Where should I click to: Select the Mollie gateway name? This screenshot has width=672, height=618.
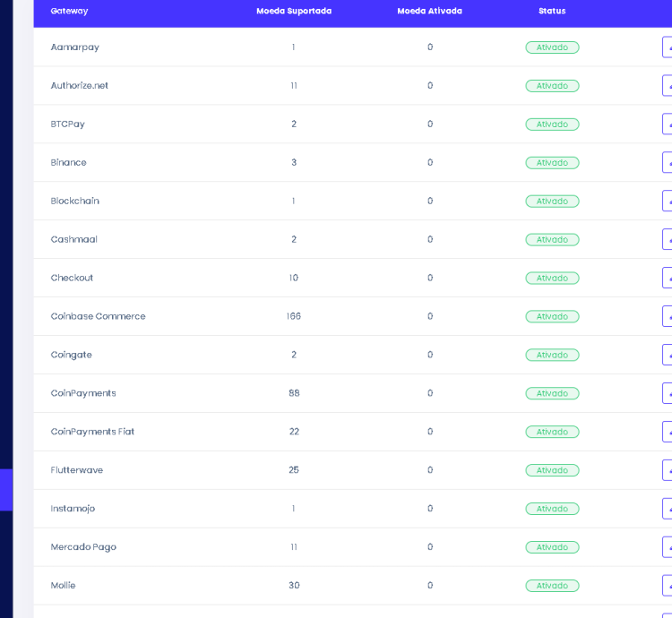[x=63, y=586]
